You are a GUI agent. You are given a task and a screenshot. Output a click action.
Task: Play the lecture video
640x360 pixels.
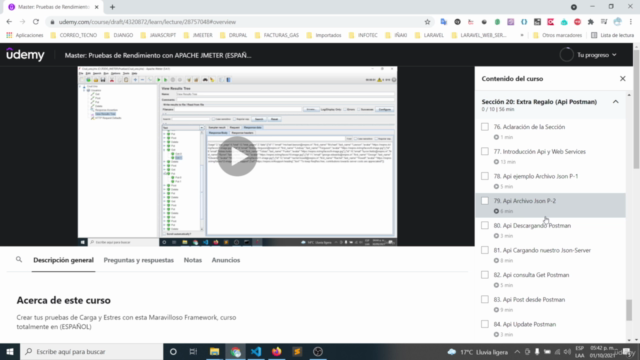coord(237,156)
